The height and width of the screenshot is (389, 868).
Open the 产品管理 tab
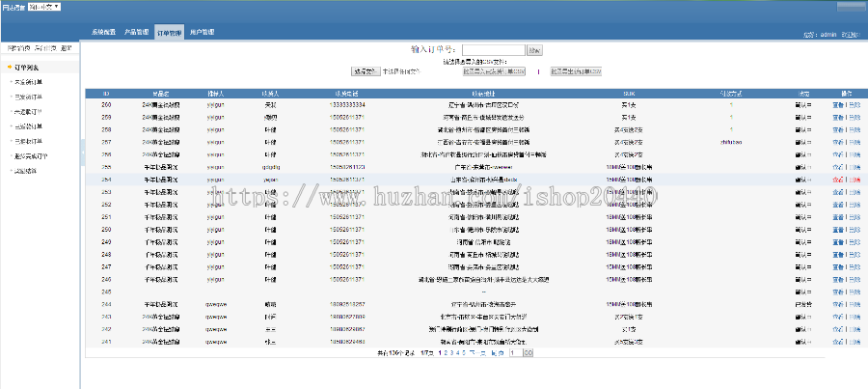(136, 32)
